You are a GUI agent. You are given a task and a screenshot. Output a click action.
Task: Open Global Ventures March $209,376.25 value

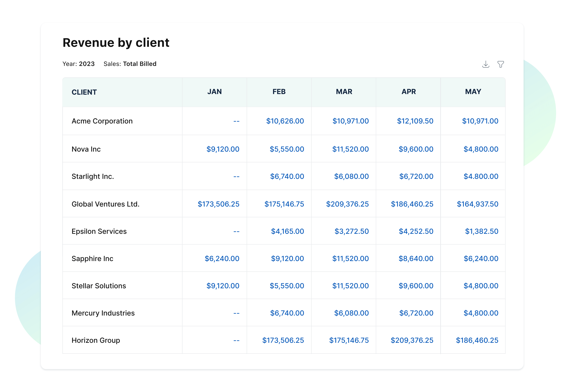(347, 204)
